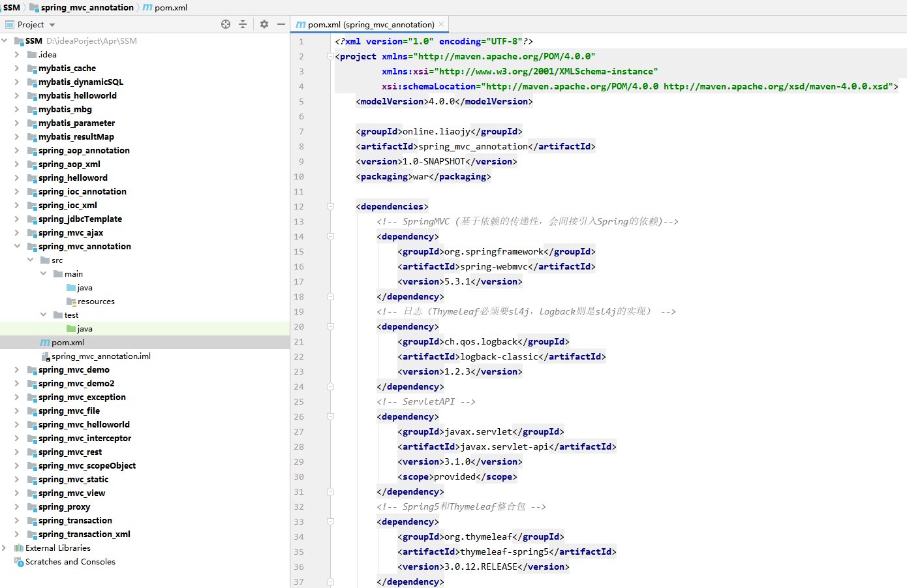The height and width of the screenshot is (588, 907).
Task: Select spring_mvc_ajax module
Action: 70,232
